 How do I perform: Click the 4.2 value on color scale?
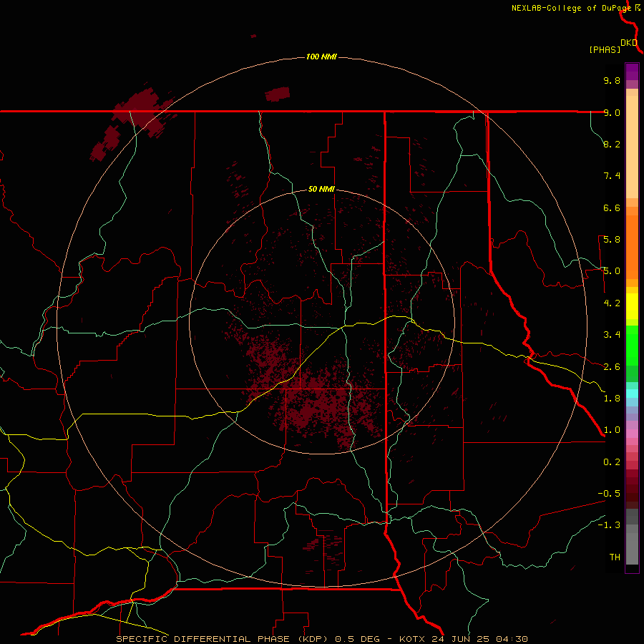(612, 303)
